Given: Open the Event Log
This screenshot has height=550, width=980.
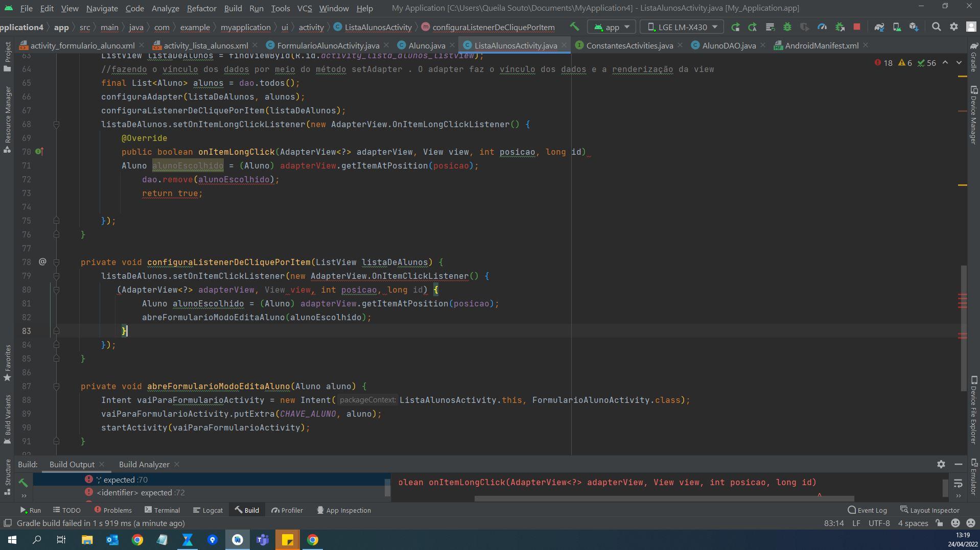Looking at the screenshot, I should point(867,510).
